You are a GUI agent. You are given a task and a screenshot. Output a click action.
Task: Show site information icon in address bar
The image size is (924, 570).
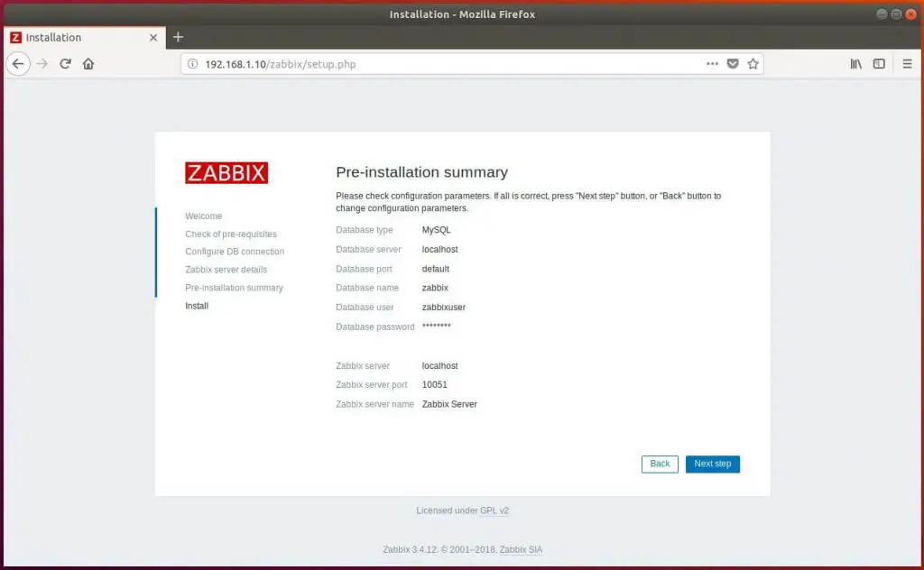(x=193, y=64)
